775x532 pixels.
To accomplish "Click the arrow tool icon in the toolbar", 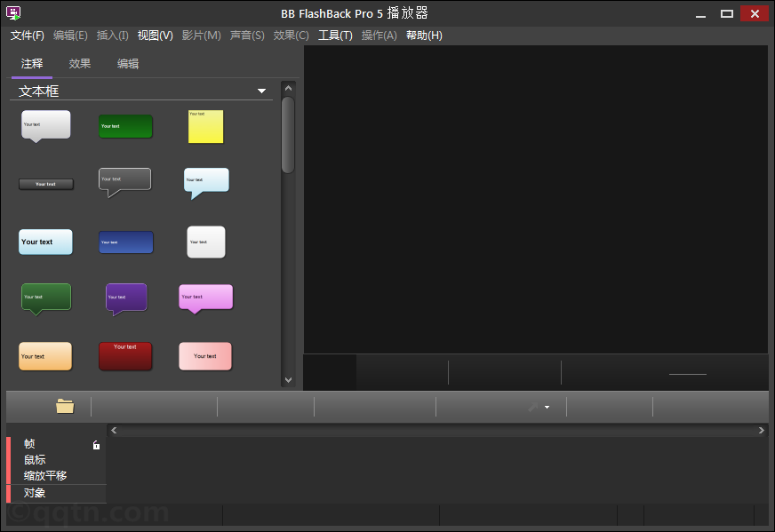I will pos(533,407).
